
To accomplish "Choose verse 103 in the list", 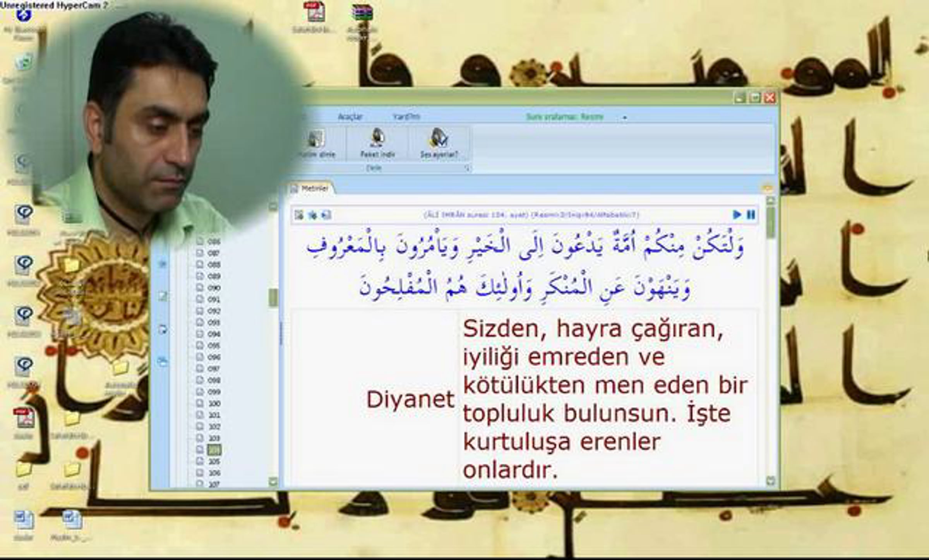I will click(x=213, y=439).
